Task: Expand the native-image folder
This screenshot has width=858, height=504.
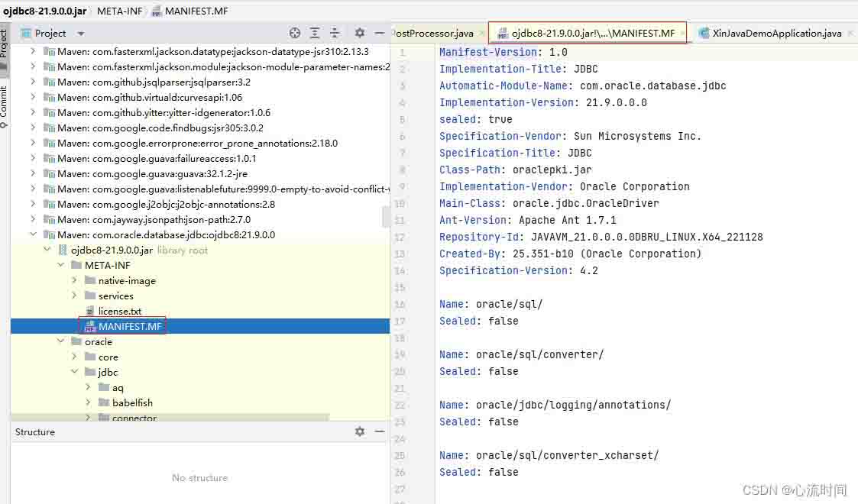Action: coord(74,280)
